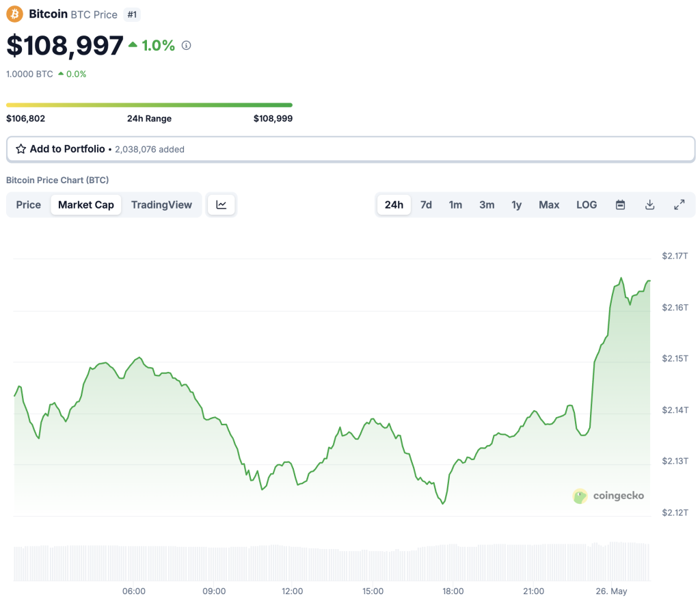Expand the chart to fullscreen
This screenshot has height=601, width=700.
coord(679,204)
